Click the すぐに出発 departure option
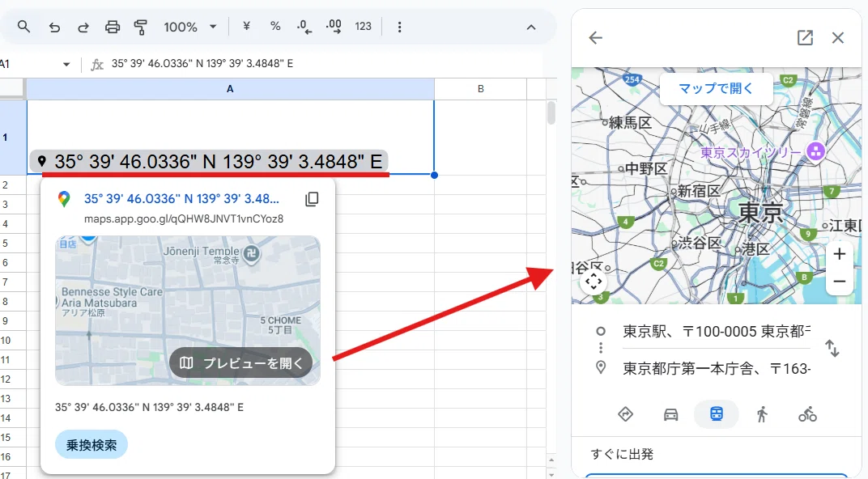868x479 pixels. [x=622, y=454]
